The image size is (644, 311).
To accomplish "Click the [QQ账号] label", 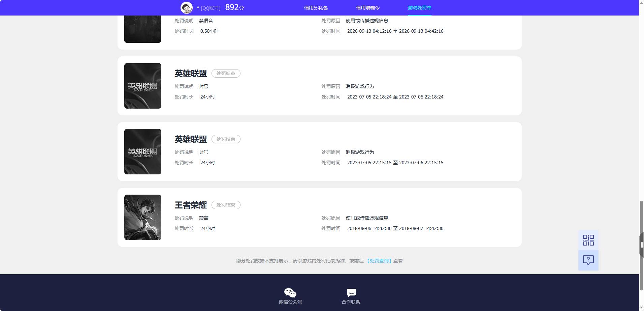I will click(211, 8).
